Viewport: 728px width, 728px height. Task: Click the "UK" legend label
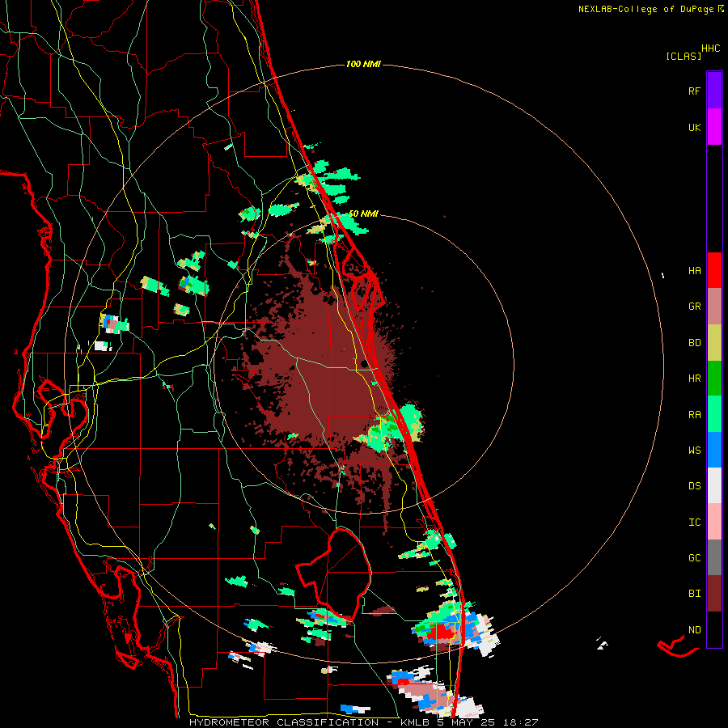(694, 127)
